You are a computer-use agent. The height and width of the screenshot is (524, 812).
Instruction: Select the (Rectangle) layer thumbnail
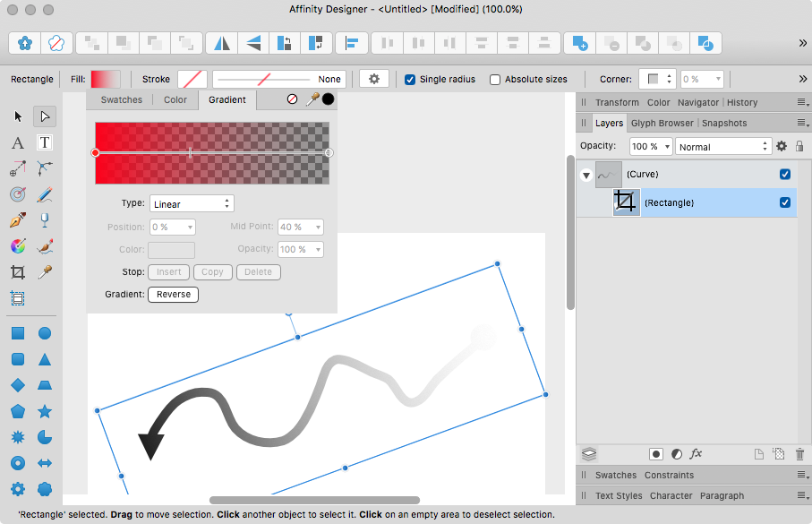(x=626, y=202)
